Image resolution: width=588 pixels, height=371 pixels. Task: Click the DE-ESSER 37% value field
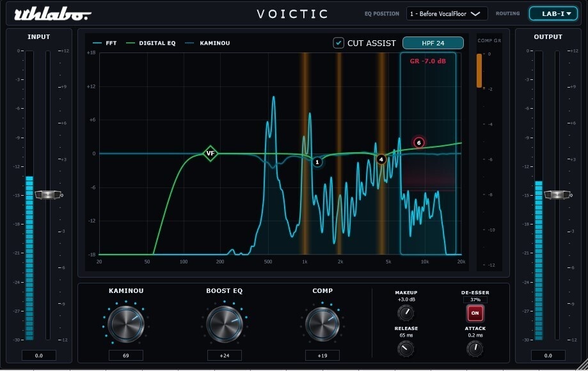tap(475, 300)
